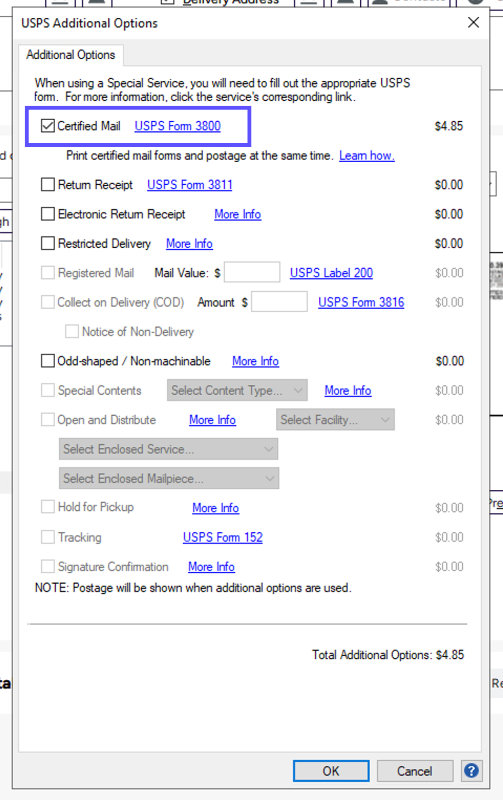Open the Select Facility dropdown
This screenshot has height=800, width=503.
335,419
